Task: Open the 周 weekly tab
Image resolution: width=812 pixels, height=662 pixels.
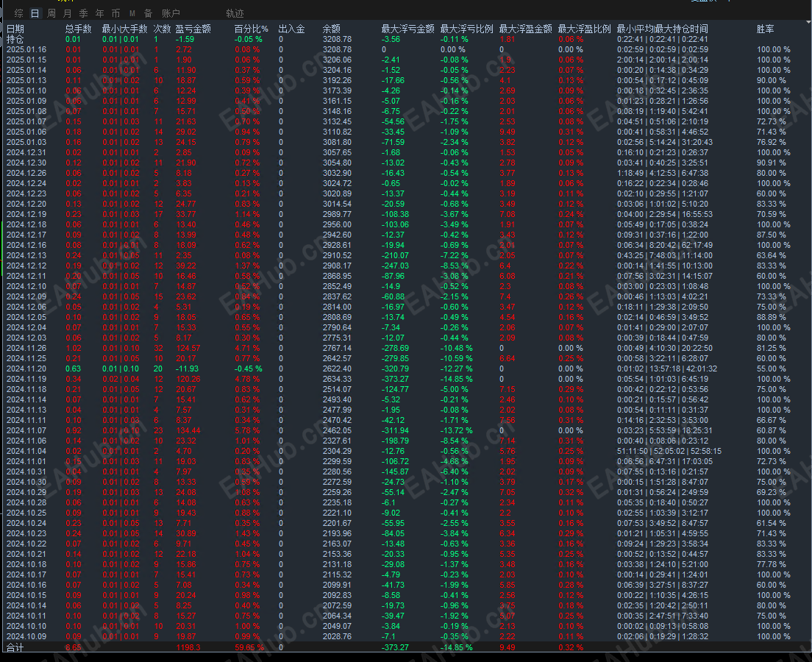Action: click(x=51, y=13)
